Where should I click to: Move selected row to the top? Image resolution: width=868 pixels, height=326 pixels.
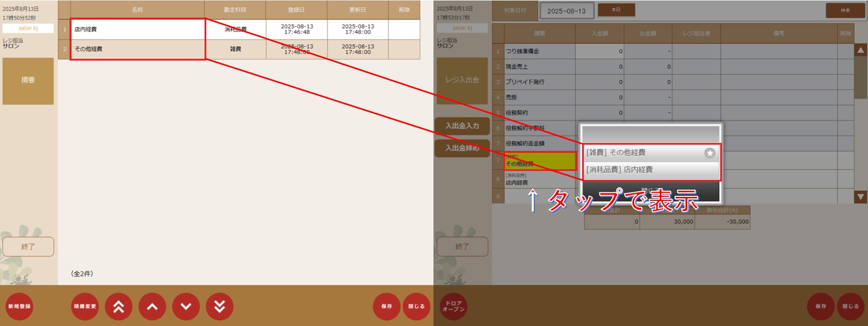tap(118, 307)
